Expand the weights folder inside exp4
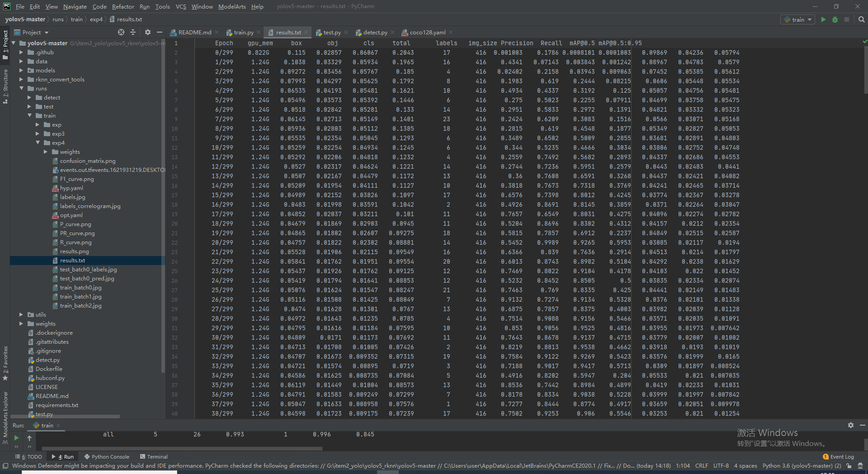 point(46,152)
